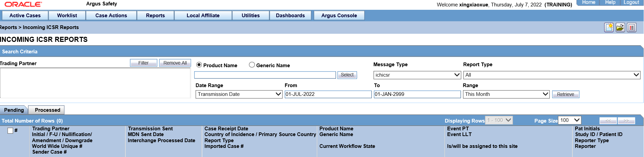Click the Worklist list icon
The height and width of the screenshot is (157, 644).
pos(632,28)
